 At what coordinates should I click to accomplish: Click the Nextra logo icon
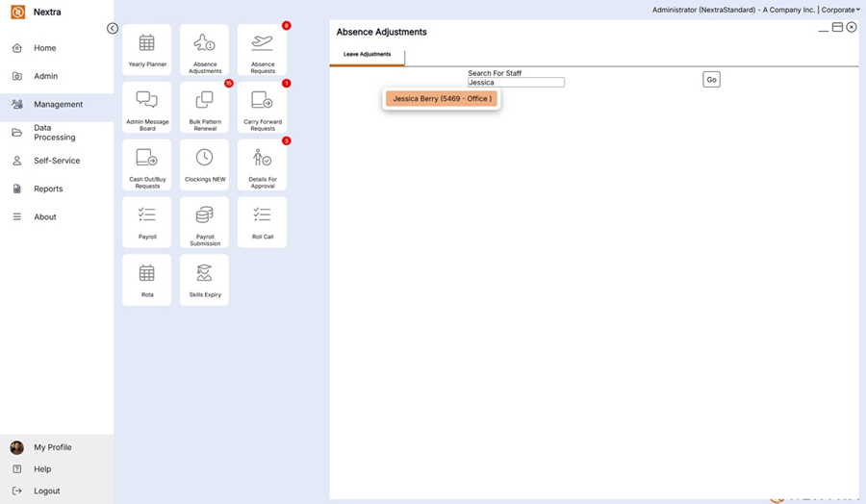17,12
